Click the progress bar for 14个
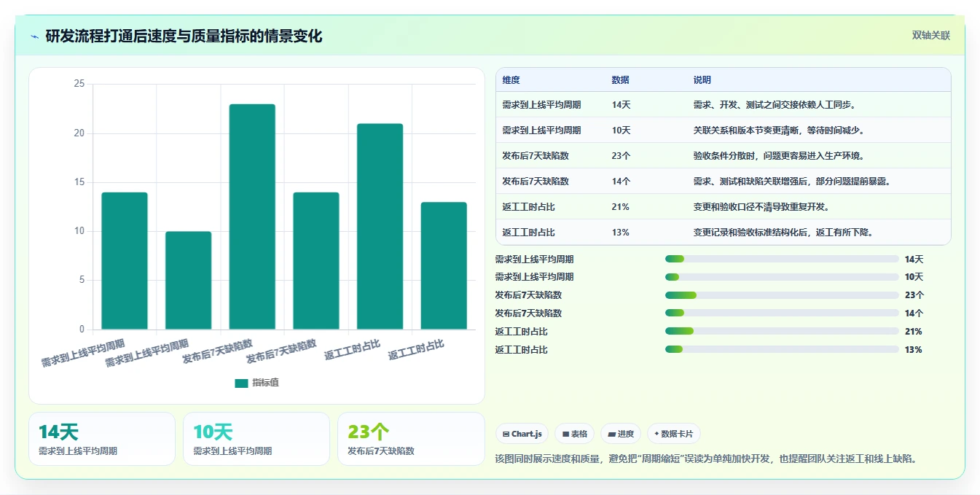This screenshot has width=980, height=495. click(782, 313)
